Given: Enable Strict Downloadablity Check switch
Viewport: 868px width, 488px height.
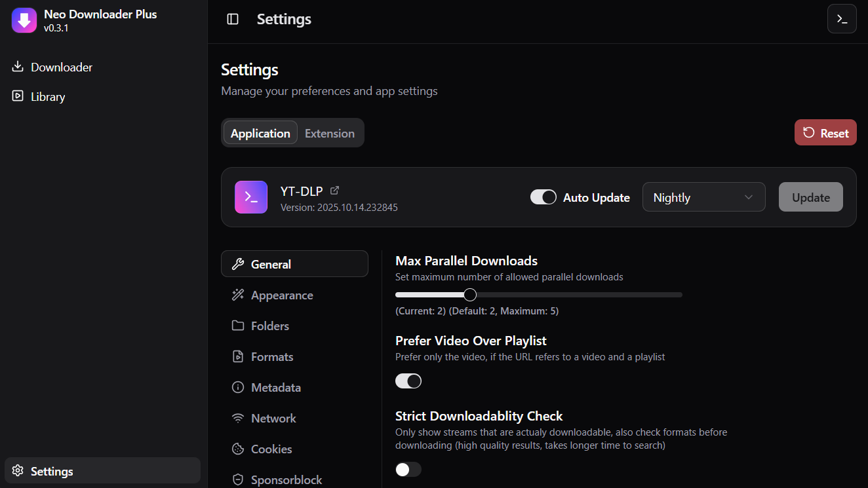Looking at the screenshot, I should (x=408, y=470).
